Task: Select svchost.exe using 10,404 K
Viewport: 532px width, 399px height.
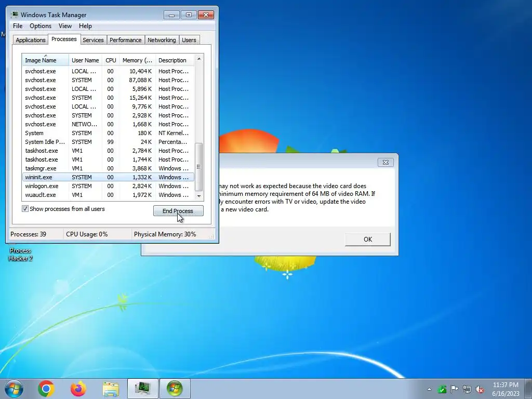Action: tap(108, 71)
